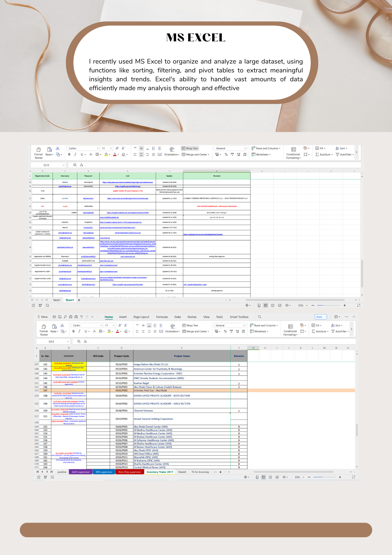The height and width of the screenshot is (555, 392).
Task: Click Conditional Formatting in the Sheet1 spreadsheet
Action: tap(293, 153)
